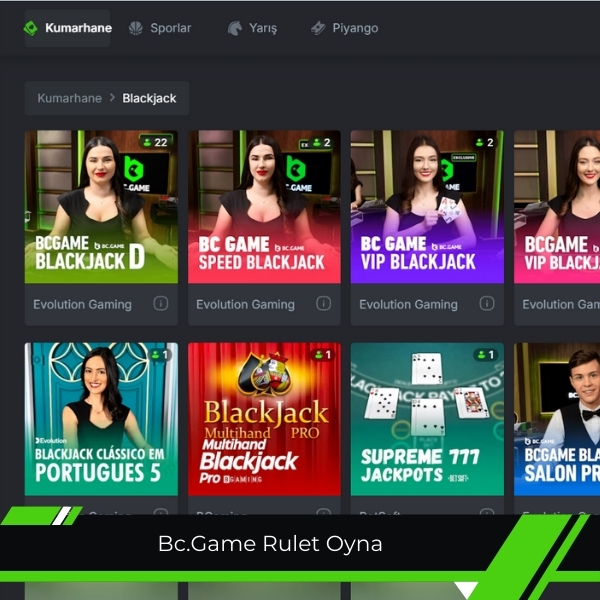This screenshot has width=600, height=600.
Task: Go to Kumarhane in the breadcrumb
Action: pos(70,98)
